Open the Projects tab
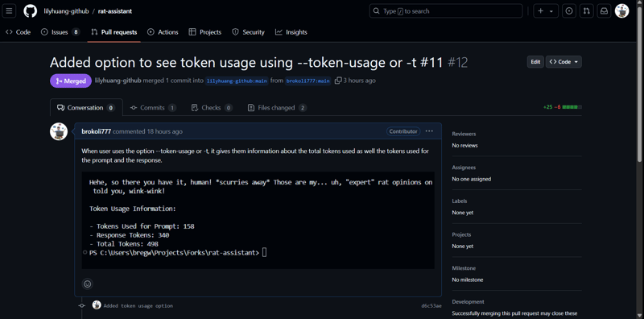The width and height of the screenshot is (644, 319). coord(205,32)
